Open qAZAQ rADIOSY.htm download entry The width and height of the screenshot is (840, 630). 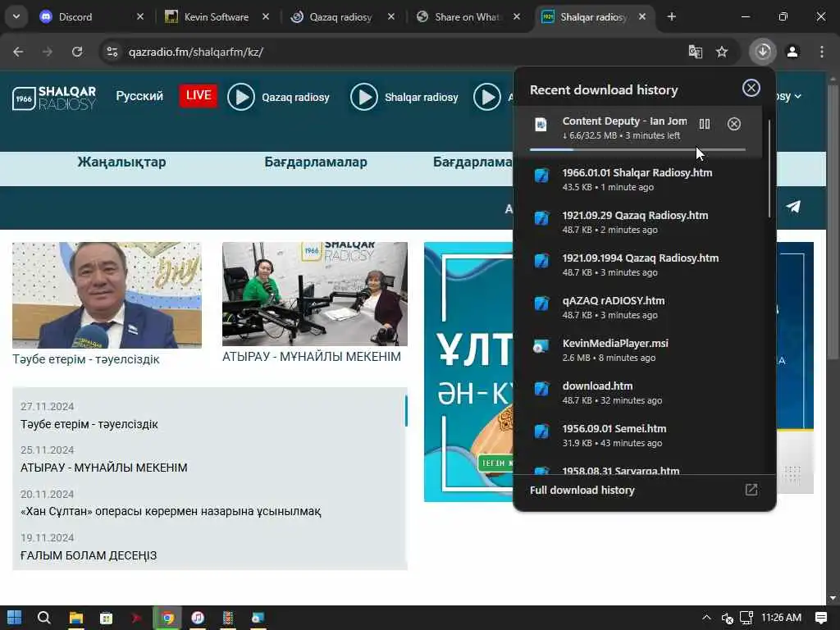[637, 307]
